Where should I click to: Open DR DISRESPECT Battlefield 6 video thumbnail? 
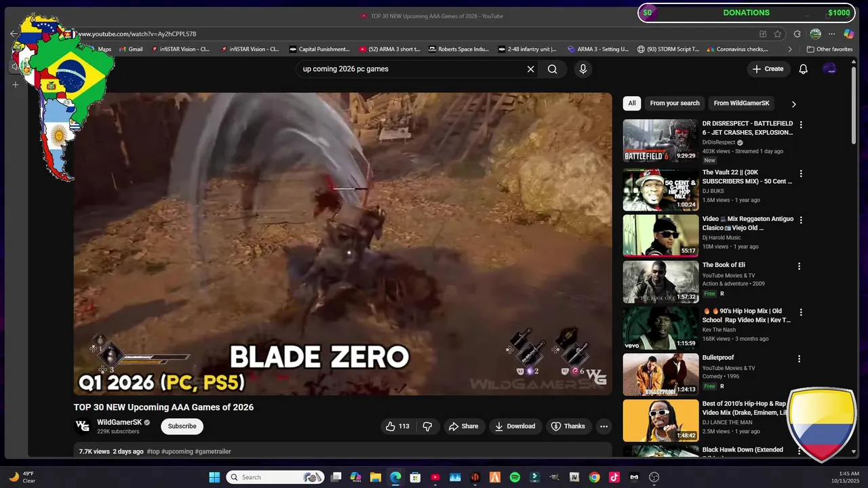pos(660,141)
